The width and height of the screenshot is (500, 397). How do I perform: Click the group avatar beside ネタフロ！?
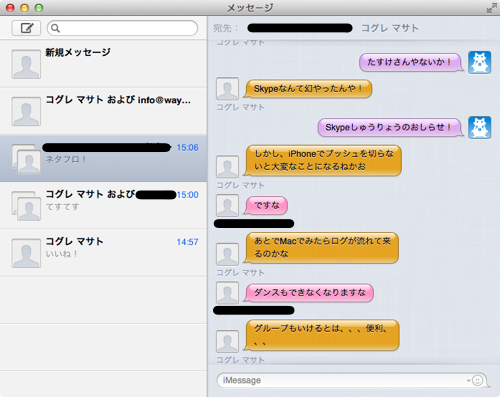26,159
